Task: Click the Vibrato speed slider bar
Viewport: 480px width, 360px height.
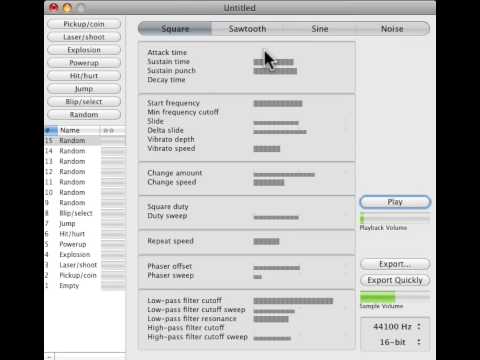Action: pyautogui.click(x=267, y=149)
